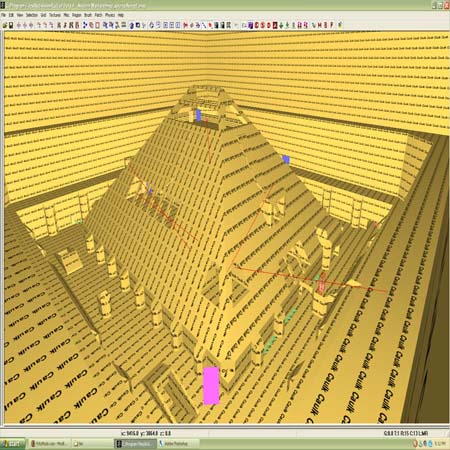Select the red entity box near right pillars
The height and width of the screenshot is (450, 450).
tap(322, 286)
